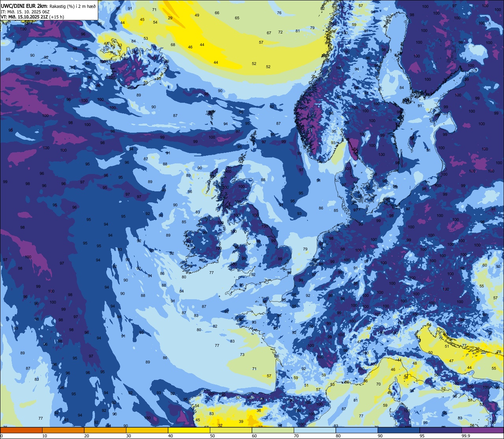Click the humidity value '42' on the map
Viewport: 504px width, 439px height.
(406, 376)
